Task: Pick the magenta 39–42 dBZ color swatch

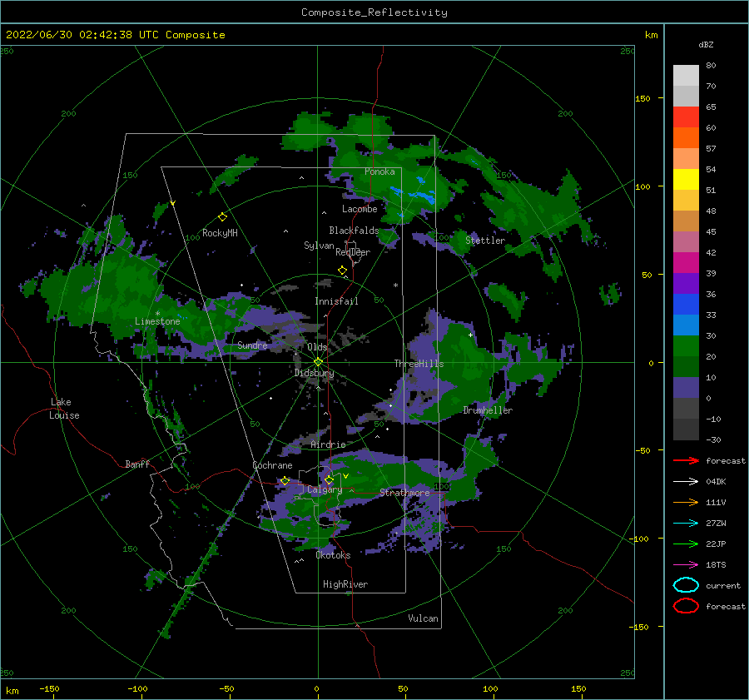Action: coord(686,263)
